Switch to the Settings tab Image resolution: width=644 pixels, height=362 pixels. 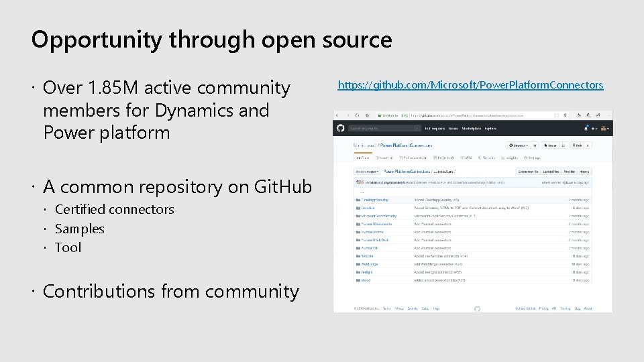(532, 158)
